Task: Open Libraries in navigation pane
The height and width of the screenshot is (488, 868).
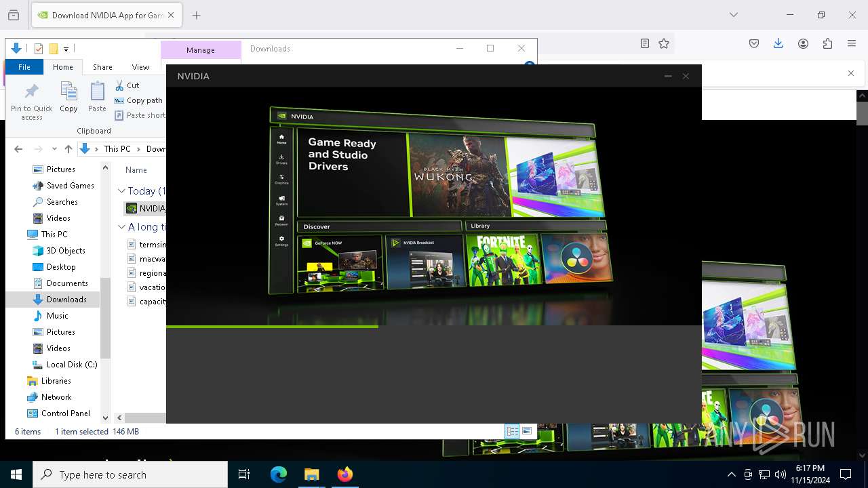Action: click(49, 381)
